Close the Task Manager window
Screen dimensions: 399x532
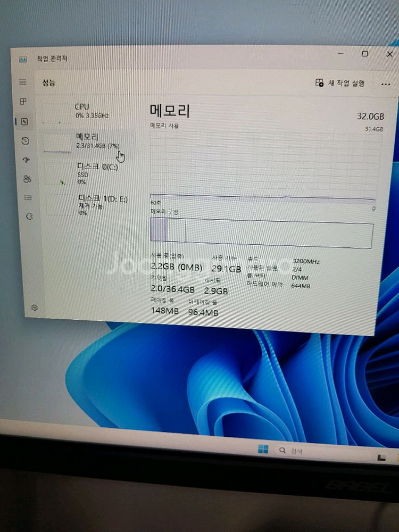pyautogui.click(x=389, y=54)
